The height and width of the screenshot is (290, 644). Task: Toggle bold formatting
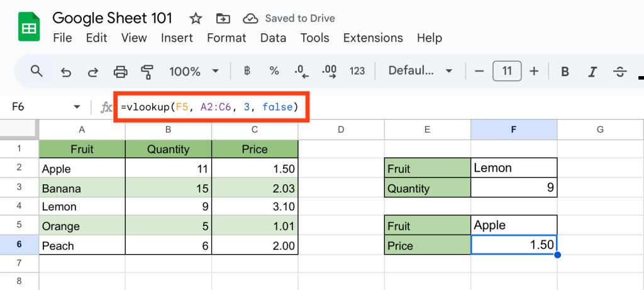coord(565,71)
